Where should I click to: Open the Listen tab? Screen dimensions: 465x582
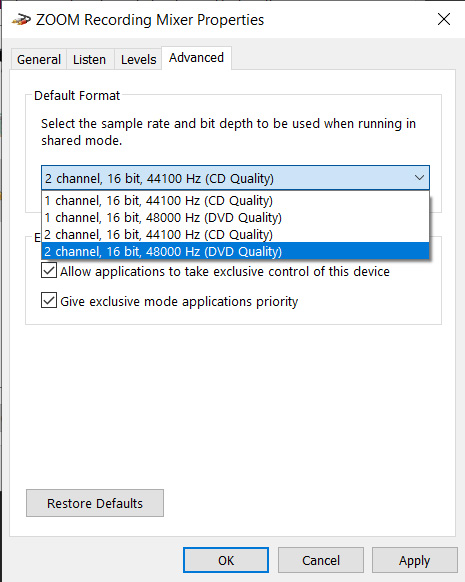[89, 59]
